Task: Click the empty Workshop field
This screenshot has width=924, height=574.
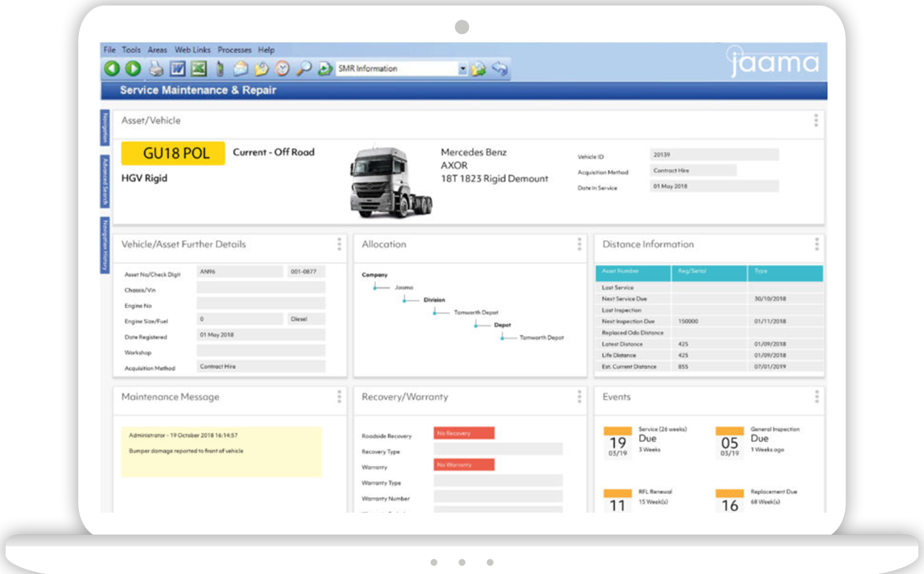Action: click(261, 351)
